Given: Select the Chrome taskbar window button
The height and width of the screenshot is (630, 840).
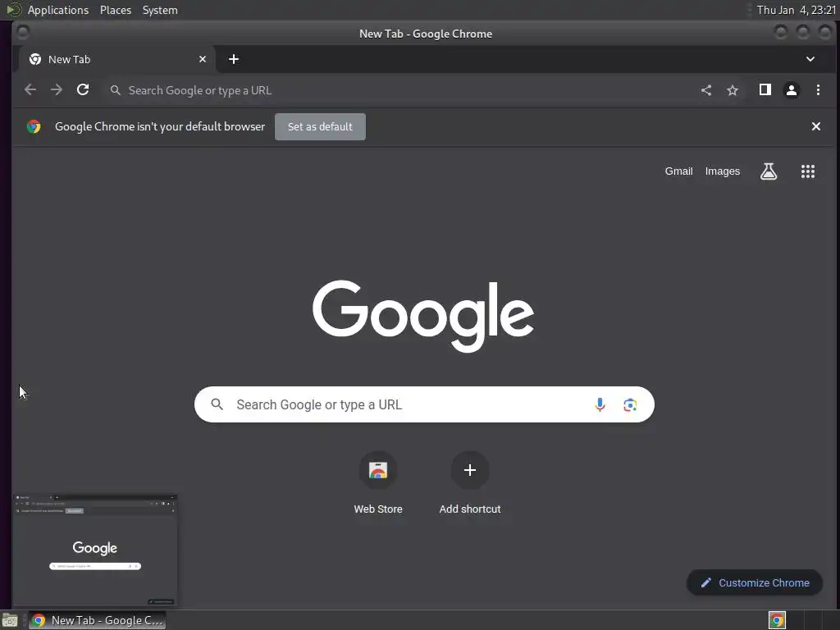Looking at the screenshot, I should coord(97,620).
